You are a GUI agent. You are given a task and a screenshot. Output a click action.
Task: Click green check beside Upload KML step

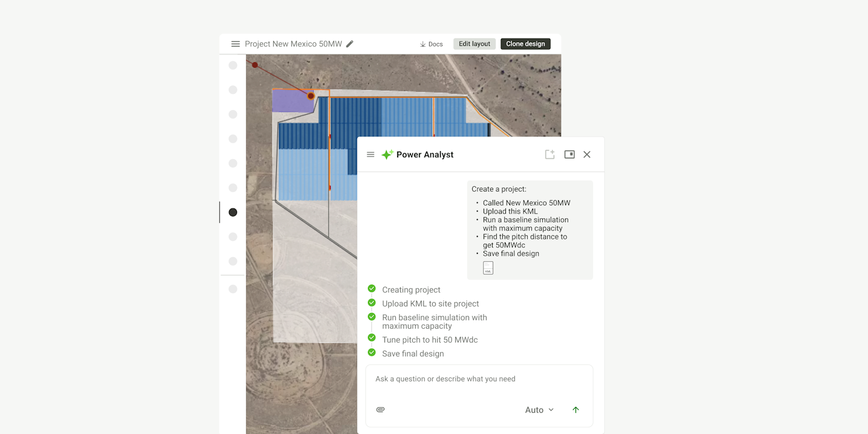(372, 303)
